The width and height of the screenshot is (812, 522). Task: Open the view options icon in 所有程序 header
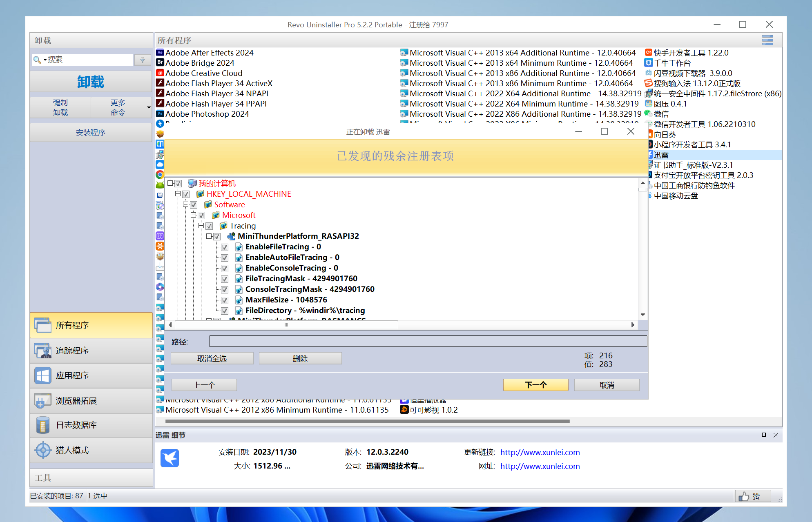pyautogui.click(x=767, y=40)
